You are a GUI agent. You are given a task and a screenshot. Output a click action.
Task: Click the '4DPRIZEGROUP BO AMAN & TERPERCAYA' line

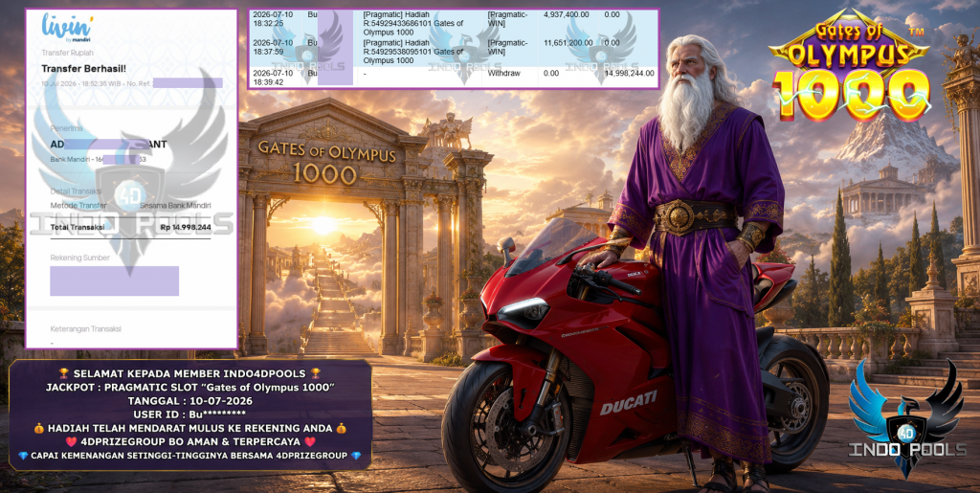[x=190, y=441]
